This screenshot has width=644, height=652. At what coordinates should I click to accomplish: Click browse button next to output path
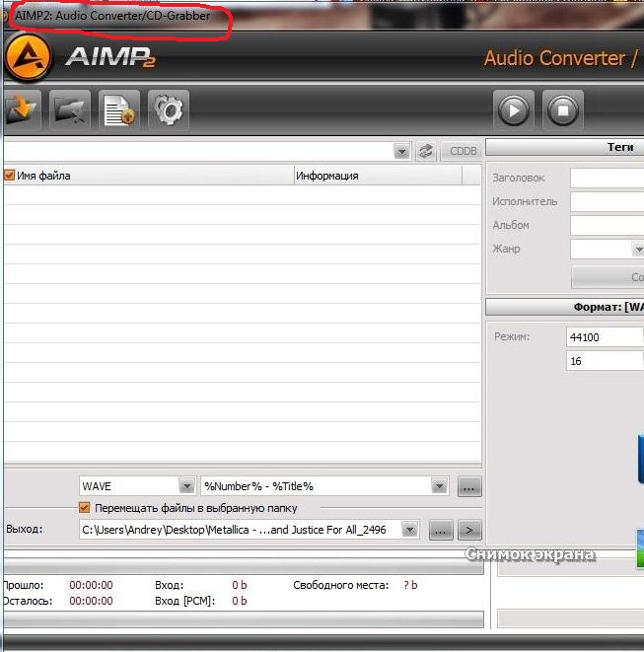point(441,530)
